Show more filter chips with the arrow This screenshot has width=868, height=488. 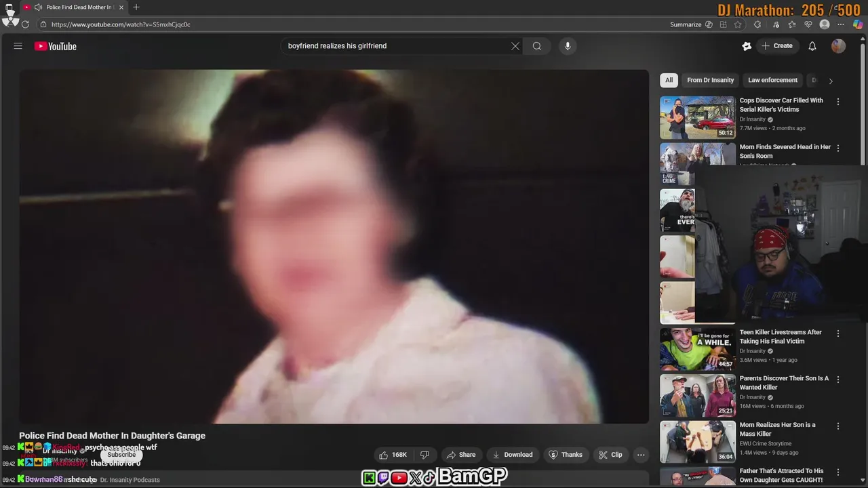pyautogui.click(x=831, y=81)
